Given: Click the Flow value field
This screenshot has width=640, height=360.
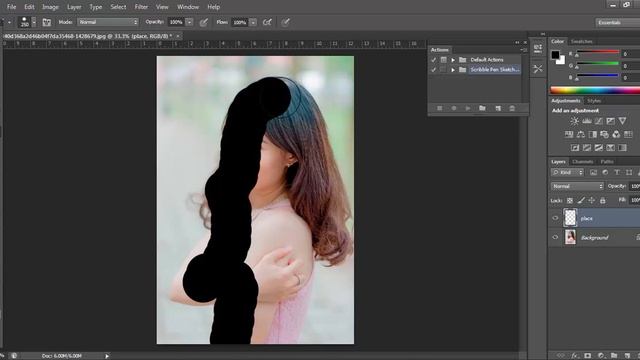Looking at the screenshot, I should tap(240, 22).
